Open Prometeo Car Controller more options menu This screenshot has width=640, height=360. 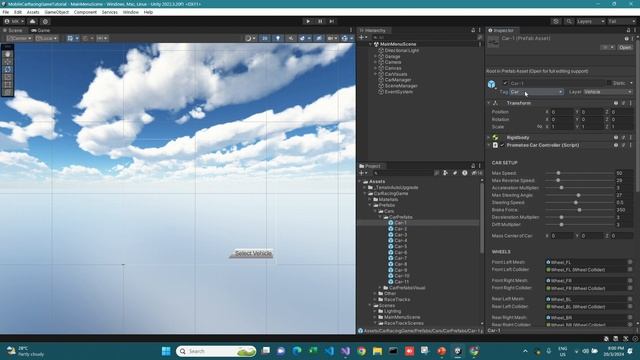pos(631,145)
